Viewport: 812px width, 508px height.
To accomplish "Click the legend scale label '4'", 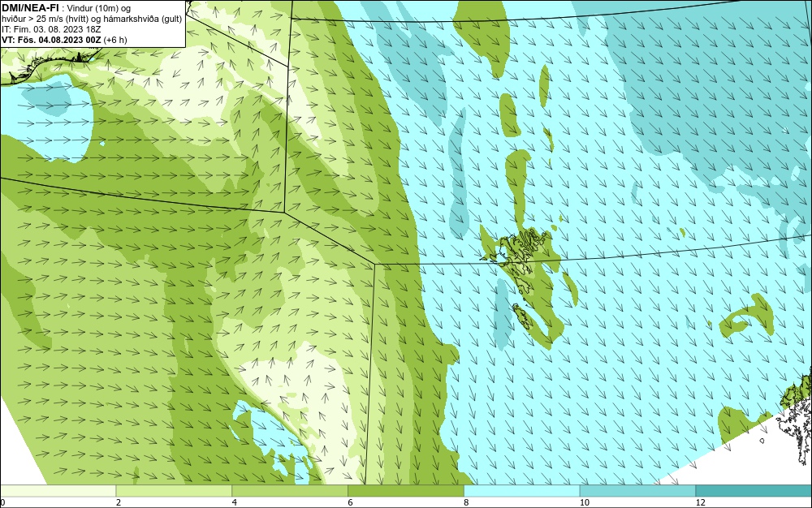I will (x=235, y=502).
